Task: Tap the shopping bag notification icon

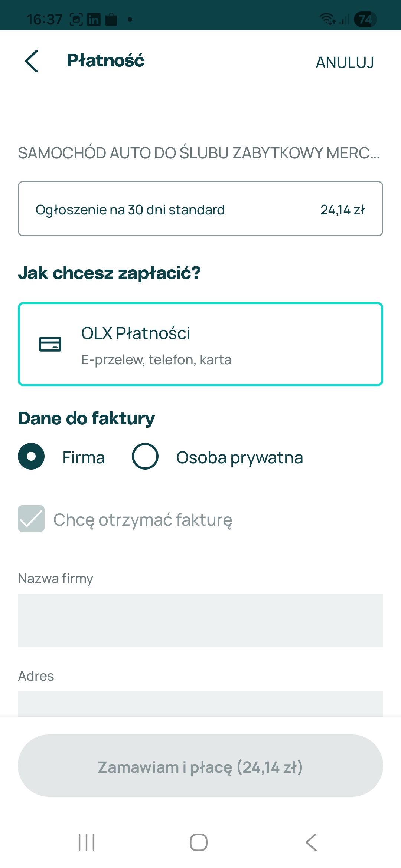Action: point(111,19)
